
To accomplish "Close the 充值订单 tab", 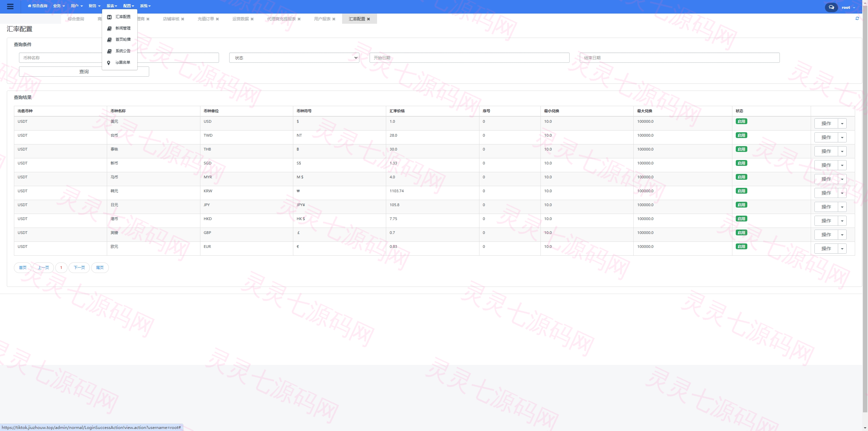I will coord(217,19).
